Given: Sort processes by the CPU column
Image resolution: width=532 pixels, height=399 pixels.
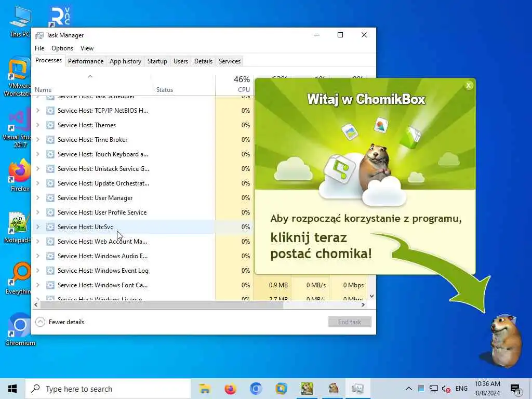Looking at the screenshot, I should (234, 85).
